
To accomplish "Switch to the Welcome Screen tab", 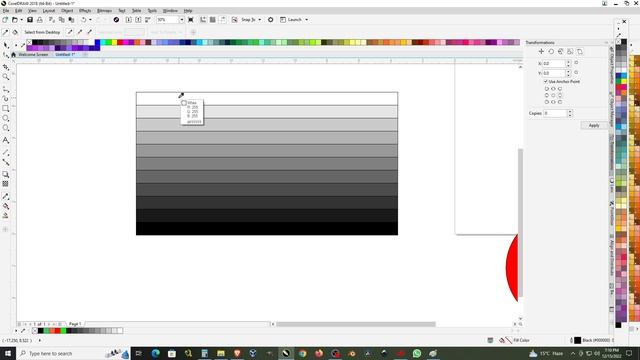I will (33, 54).
